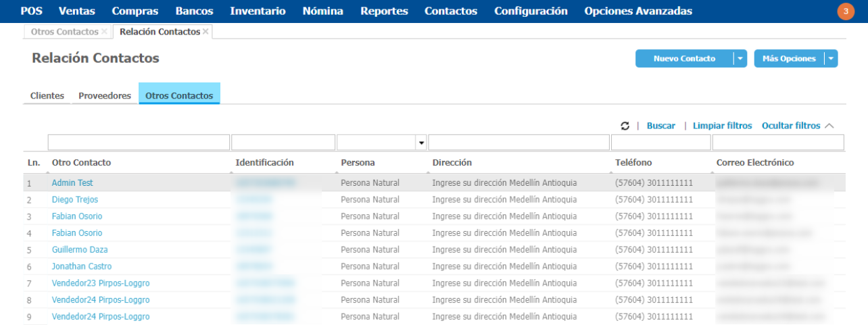Expand the Más Opciones dropdown arrow
The image size is (868, 325).
(x=831, y=59)
